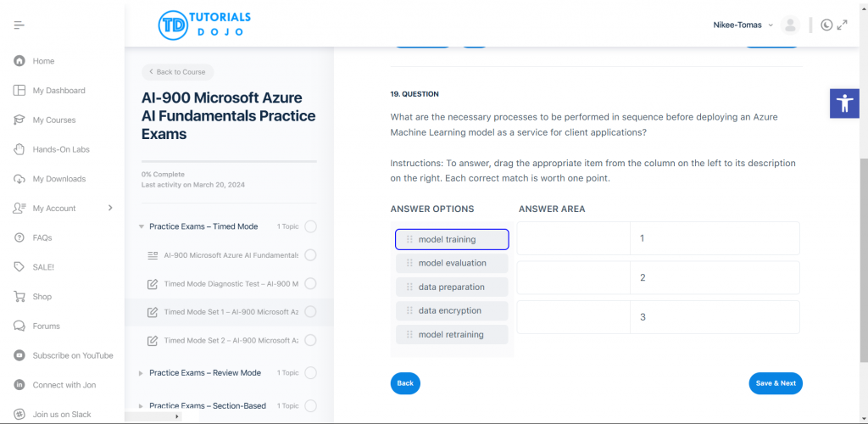The width and height of the screenshot is (868, 424).
Task: Open the accessibility widget icon
Action: [844, 103]
